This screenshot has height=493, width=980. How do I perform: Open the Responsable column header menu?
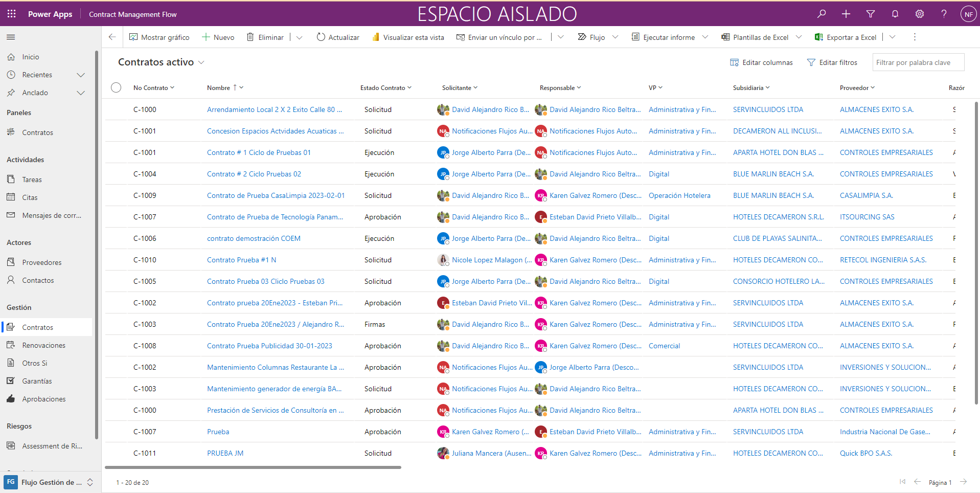point(560,88)
